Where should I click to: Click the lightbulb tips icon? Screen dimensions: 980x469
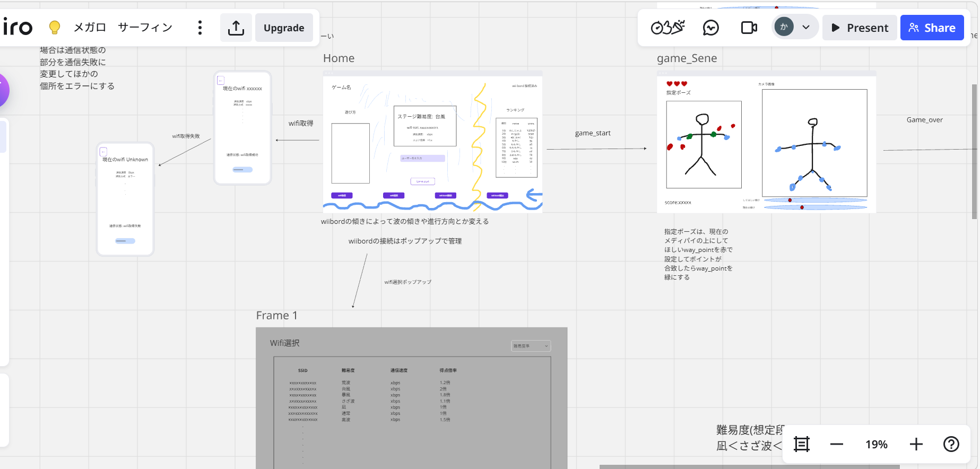tap(54, 28)
